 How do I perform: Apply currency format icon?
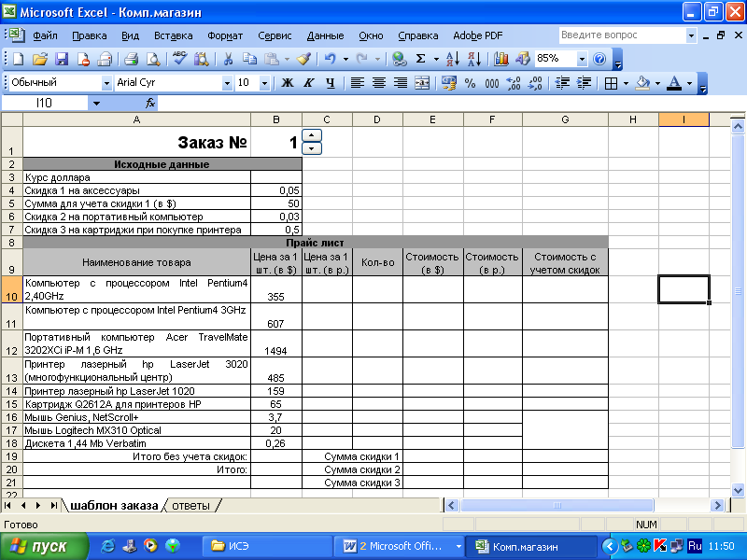[x=449, y=83]
